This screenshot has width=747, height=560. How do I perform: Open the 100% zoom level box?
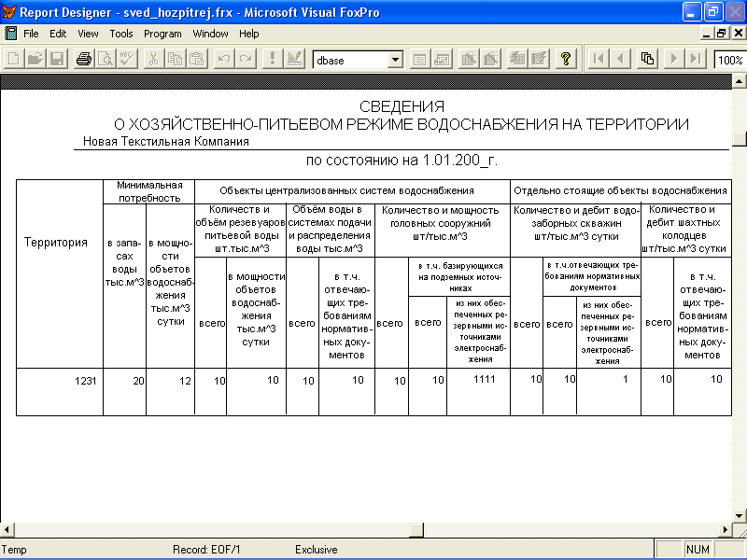click(730, 60)
